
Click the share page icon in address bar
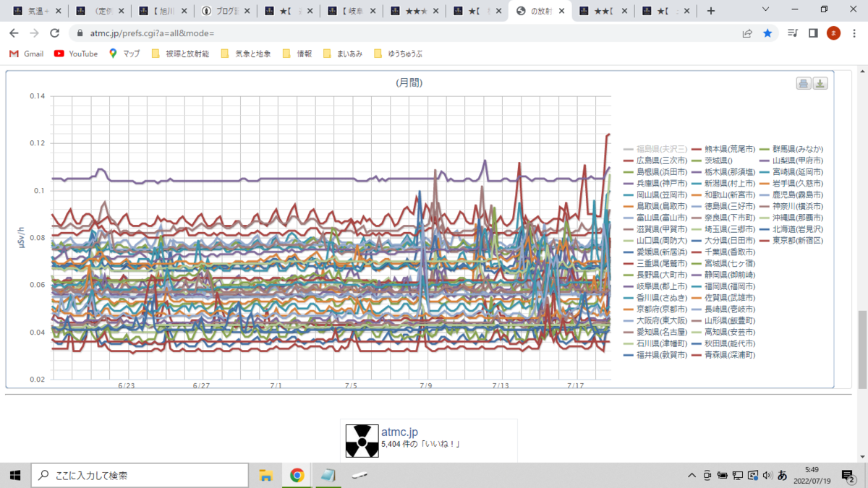pos(747,33)
